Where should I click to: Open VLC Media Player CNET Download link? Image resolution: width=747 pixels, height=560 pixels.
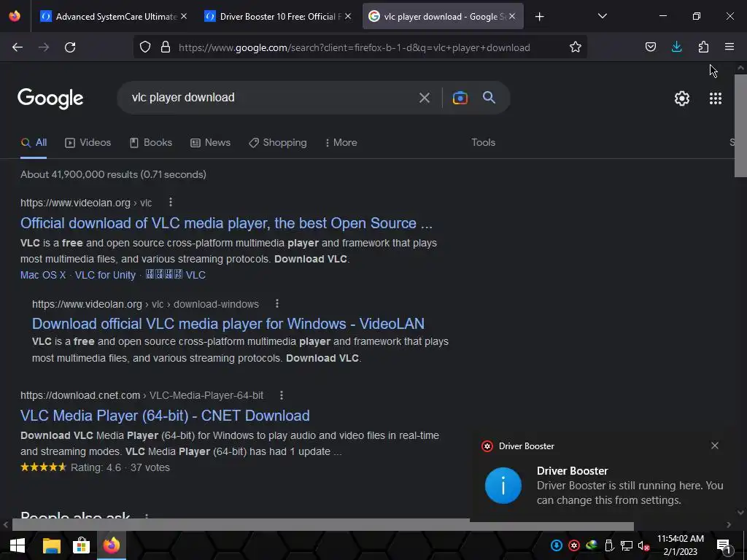point(165,416)
